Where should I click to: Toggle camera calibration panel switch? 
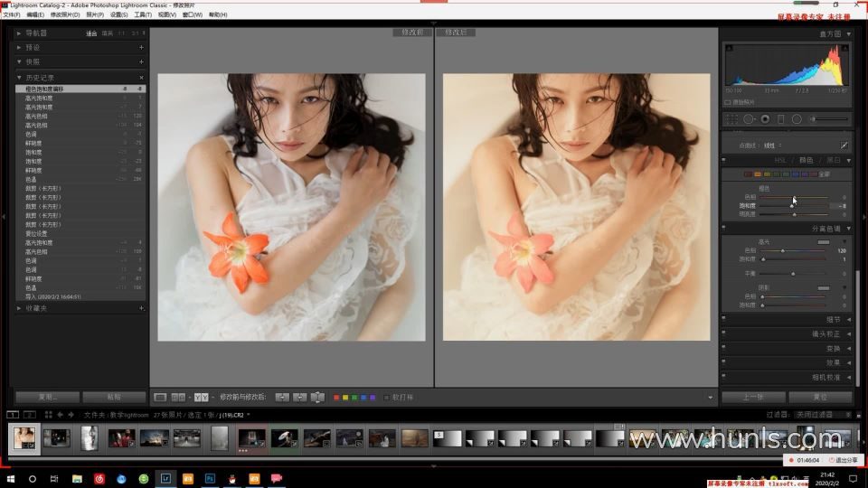(x=723, y=377)
